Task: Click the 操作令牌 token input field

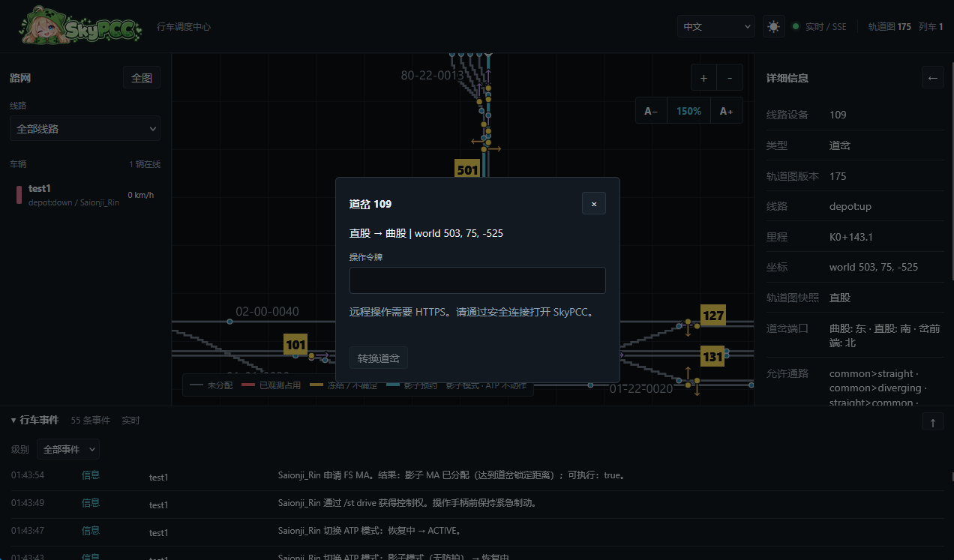Action: [x=478, y=280]
